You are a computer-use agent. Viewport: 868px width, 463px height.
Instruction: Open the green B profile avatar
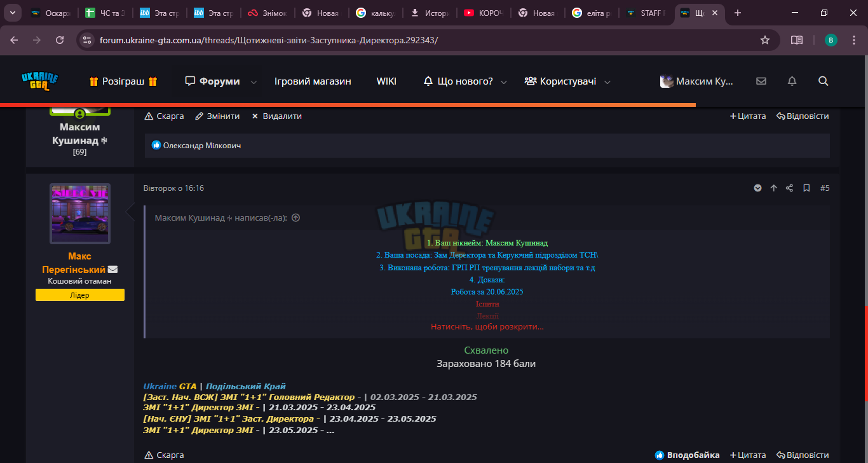pyautogui.click(x=831, y=39)
